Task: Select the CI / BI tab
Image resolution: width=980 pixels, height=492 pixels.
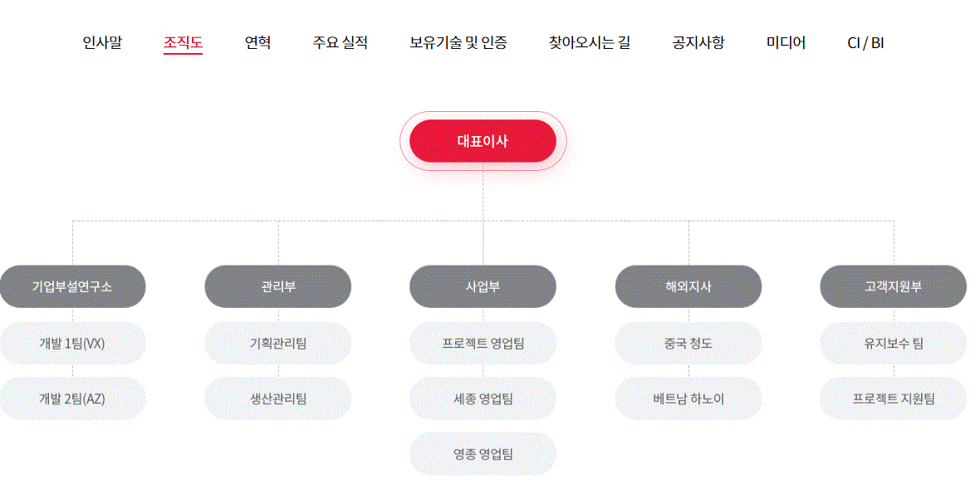Action: [865, 42]
